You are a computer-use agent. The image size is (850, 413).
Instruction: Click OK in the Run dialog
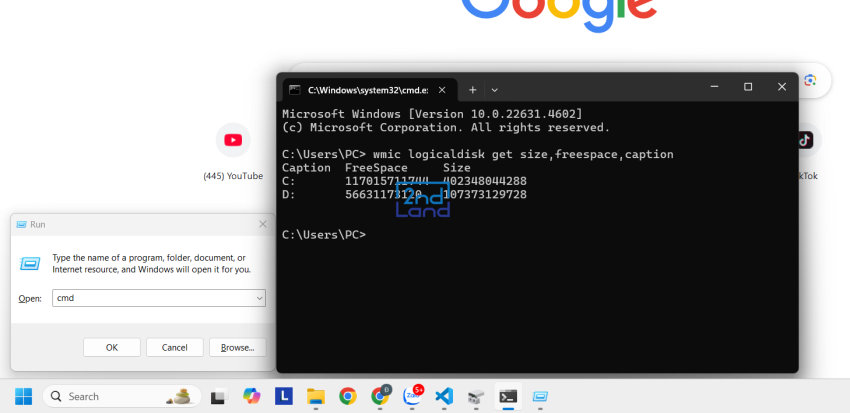[x=112, y=347]
